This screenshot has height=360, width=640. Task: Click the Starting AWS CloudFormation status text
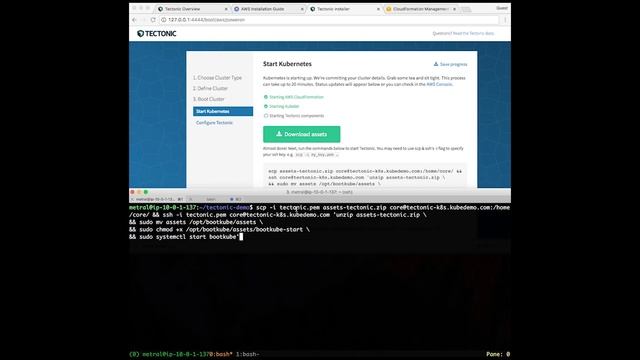pyautogui.click(x=296, y=97)
